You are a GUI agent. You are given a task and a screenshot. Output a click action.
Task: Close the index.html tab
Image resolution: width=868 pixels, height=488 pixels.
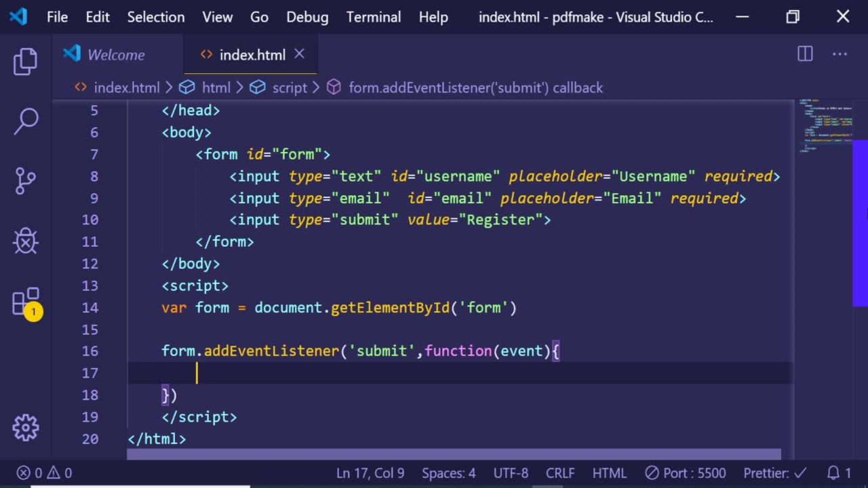(299, 54)
